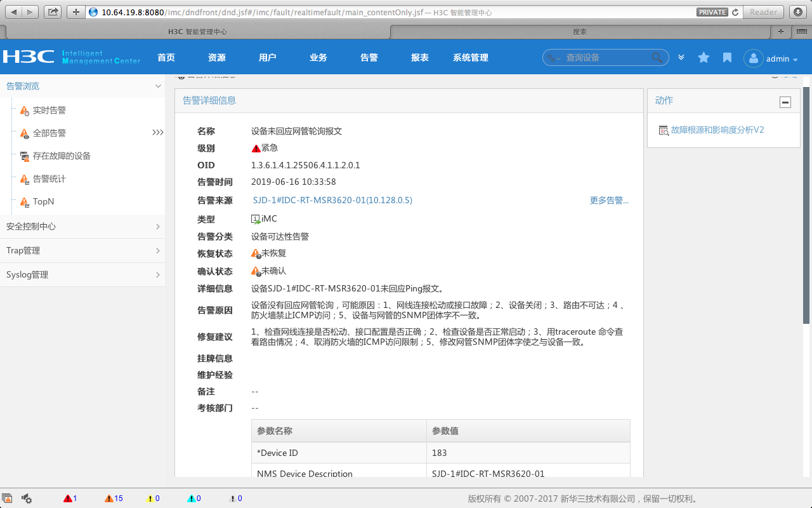Click the orange major alarm count icon

pos(110,498)
